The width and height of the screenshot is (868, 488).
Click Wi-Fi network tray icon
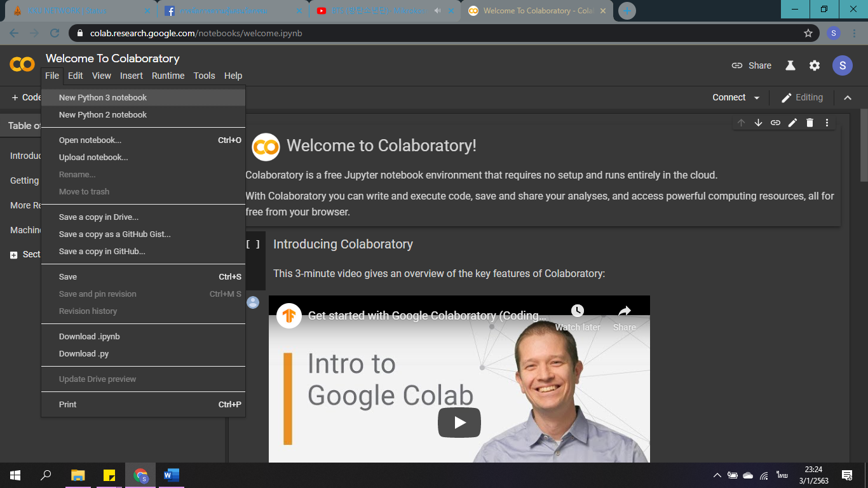764,475
